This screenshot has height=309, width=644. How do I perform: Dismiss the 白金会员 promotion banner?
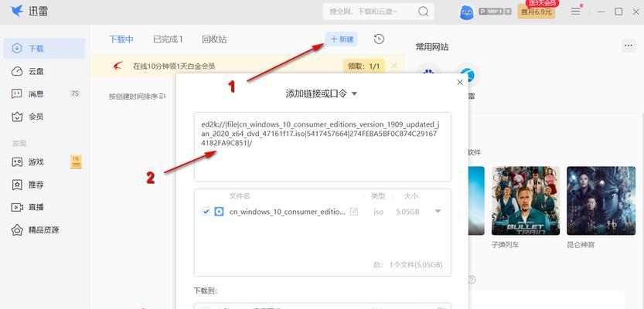click(x=394, y=66)
